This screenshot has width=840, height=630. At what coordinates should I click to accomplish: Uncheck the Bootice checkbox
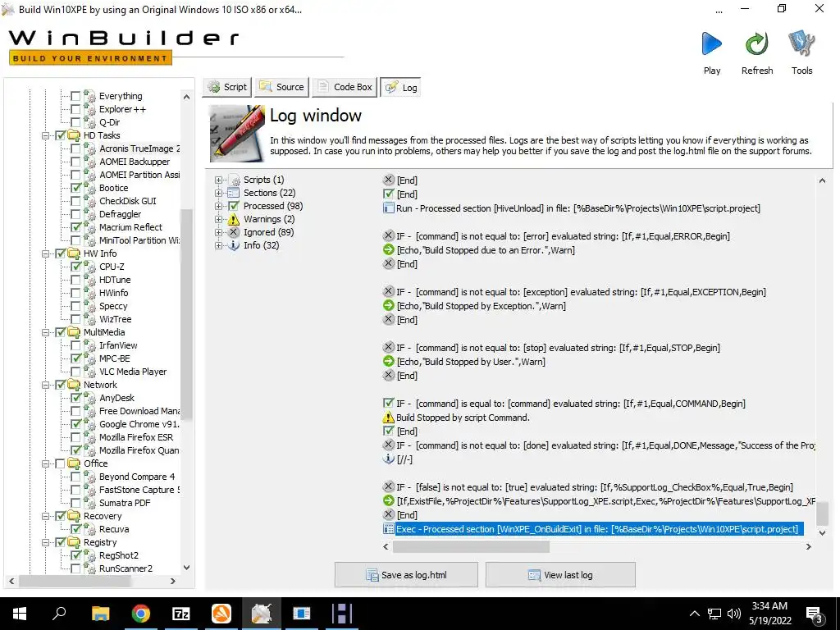click(x=75, y=188)
